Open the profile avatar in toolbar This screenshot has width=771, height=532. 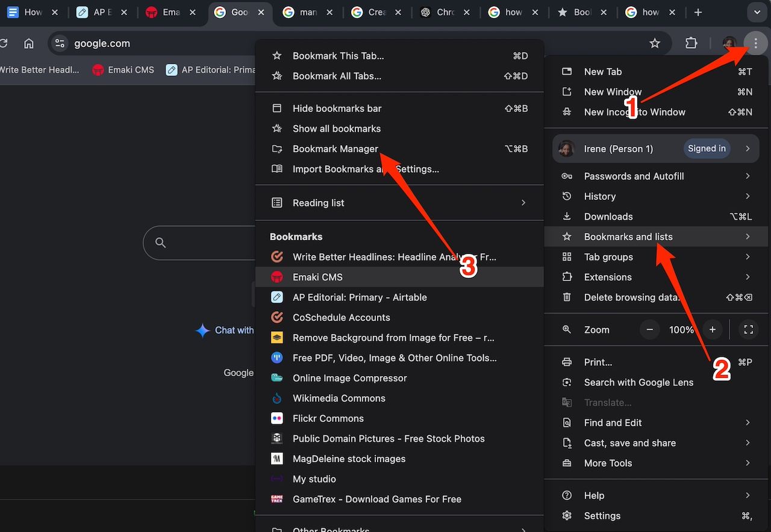tap(729, 43)
